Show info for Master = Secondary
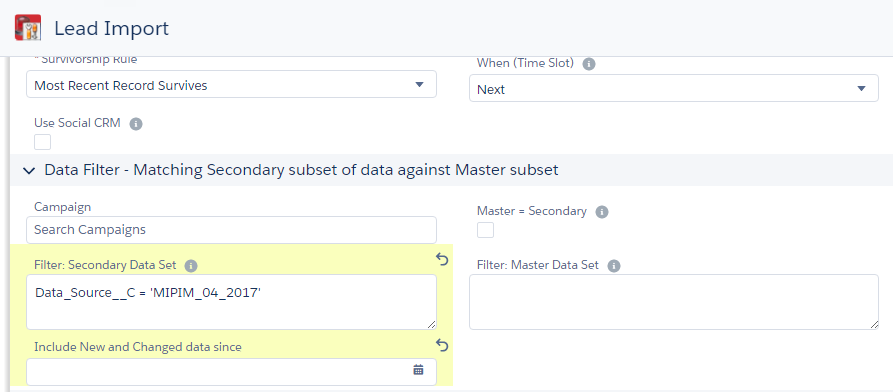This screenshot has width=893, height=392. 601,212
